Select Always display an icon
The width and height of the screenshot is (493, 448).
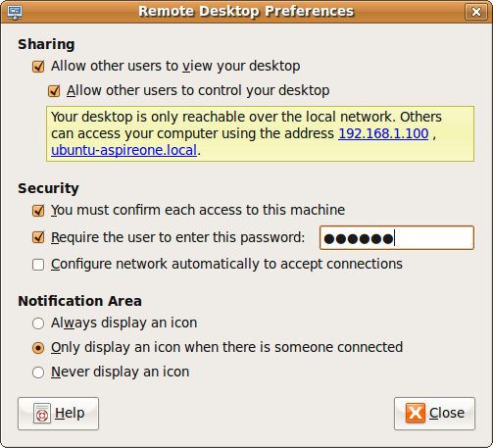[x=38, y=324]
